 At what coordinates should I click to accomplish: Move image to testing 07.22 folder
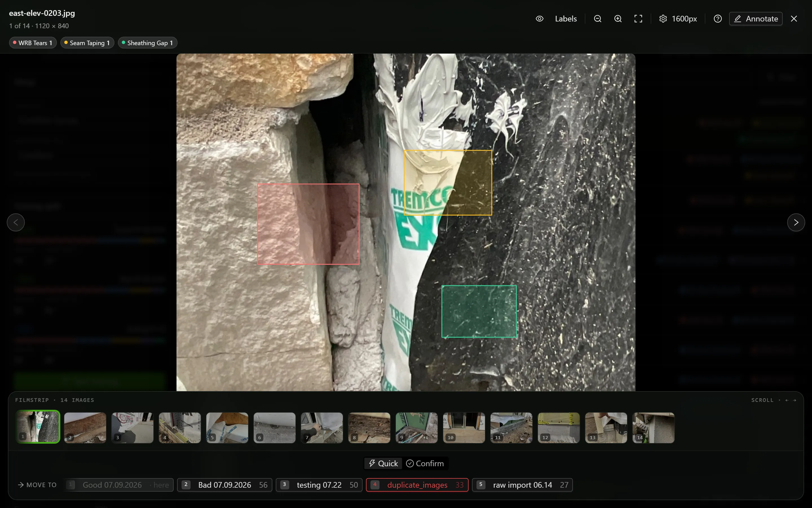coord(319,485)
